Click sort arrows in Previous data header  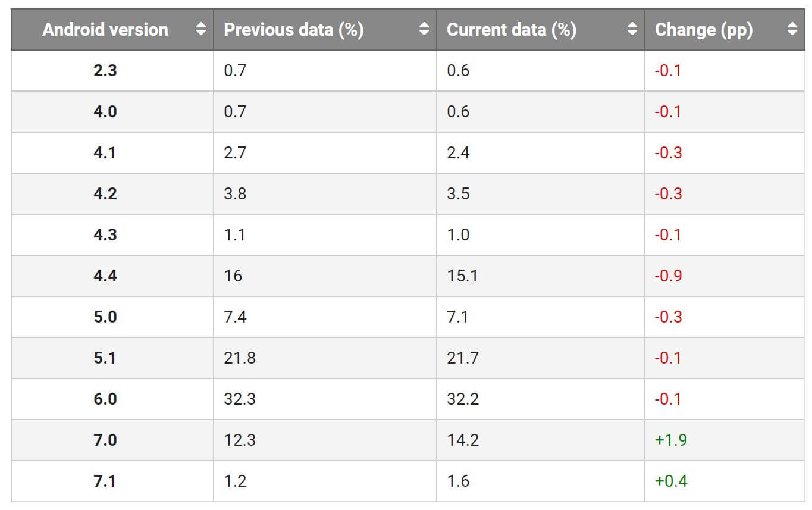424,29
